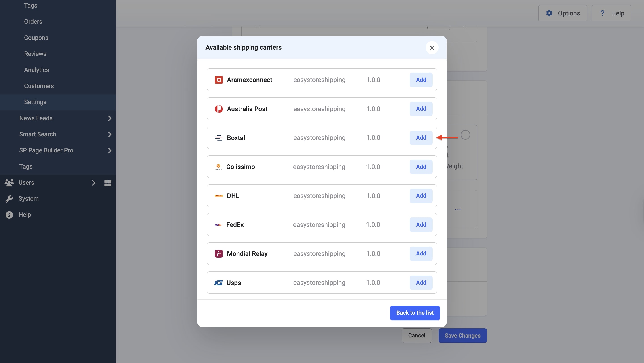644x363 pixels.
Task: Click the Mondial Relay logo icon
Action: click(219, 253)
